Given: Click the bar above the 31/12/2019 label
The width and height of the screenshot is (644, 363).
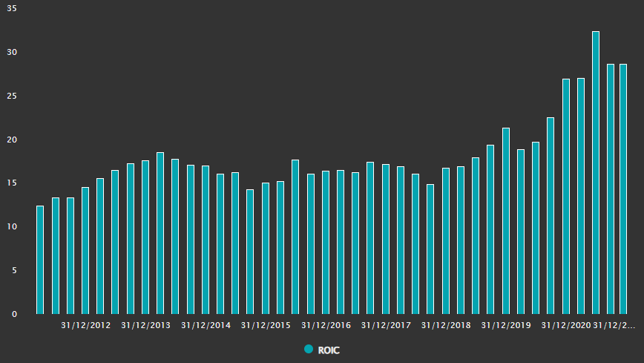Looking at the screenshot, I should coord(506,221).
